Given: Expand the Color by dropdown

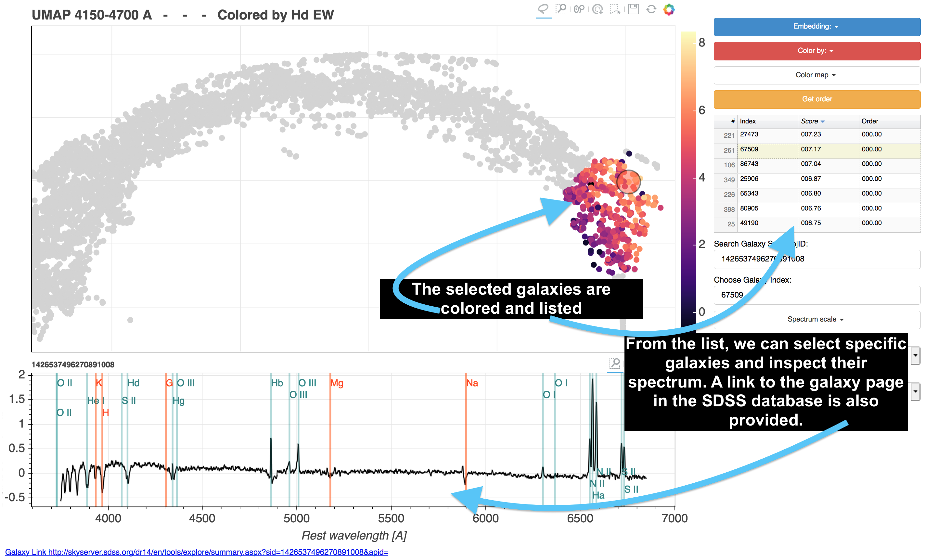Looking at the screenshot, I should point(816,51).
